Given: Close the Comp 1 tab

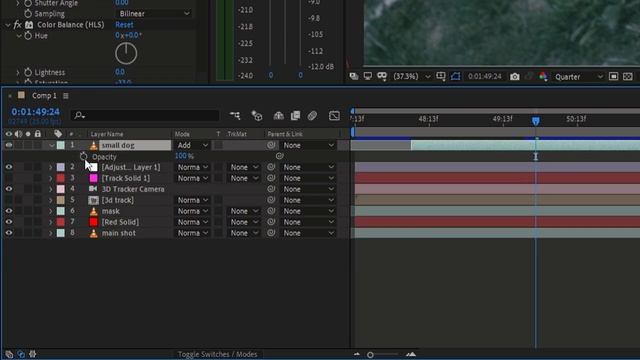Looking at the screenshot, I should 10,96.
